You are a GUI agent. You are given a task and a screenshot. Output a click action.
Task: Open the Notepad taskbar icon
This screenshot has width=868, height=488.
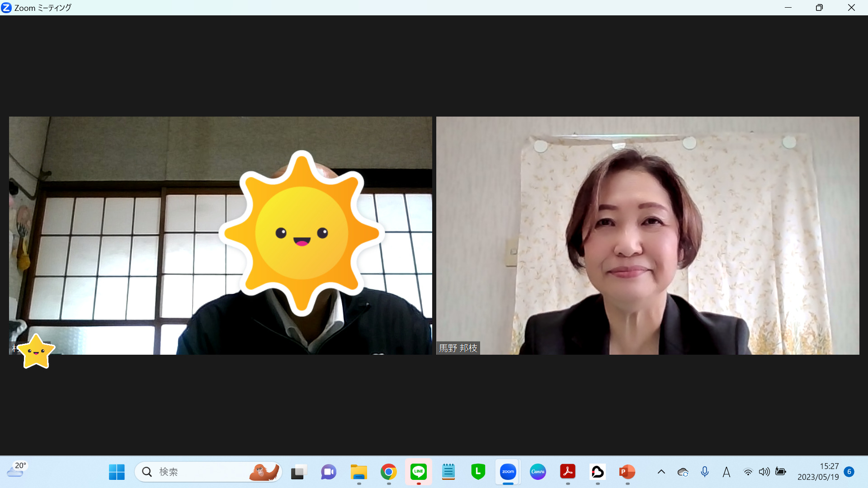click(448, 472)
